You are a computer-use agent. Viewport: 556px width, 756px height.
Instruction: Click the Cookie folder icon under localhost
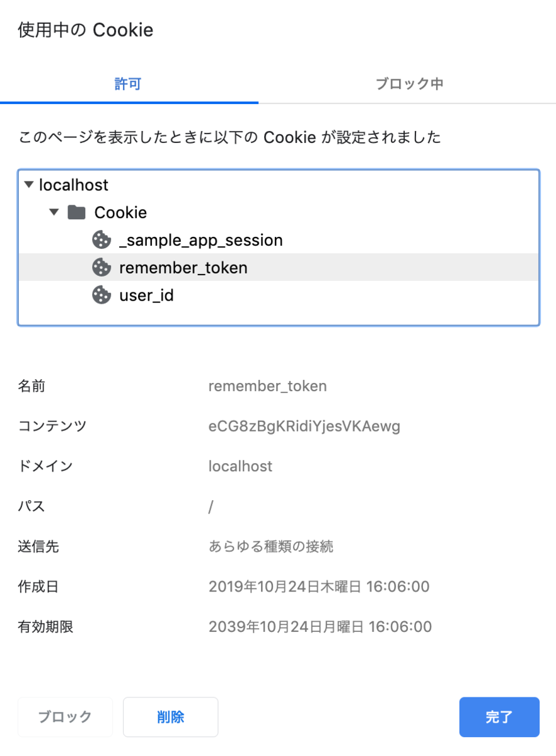[76, 212]
